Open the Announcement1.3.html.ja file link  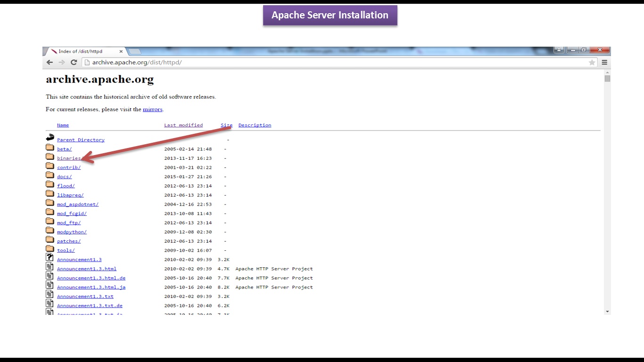click(91, 287)
